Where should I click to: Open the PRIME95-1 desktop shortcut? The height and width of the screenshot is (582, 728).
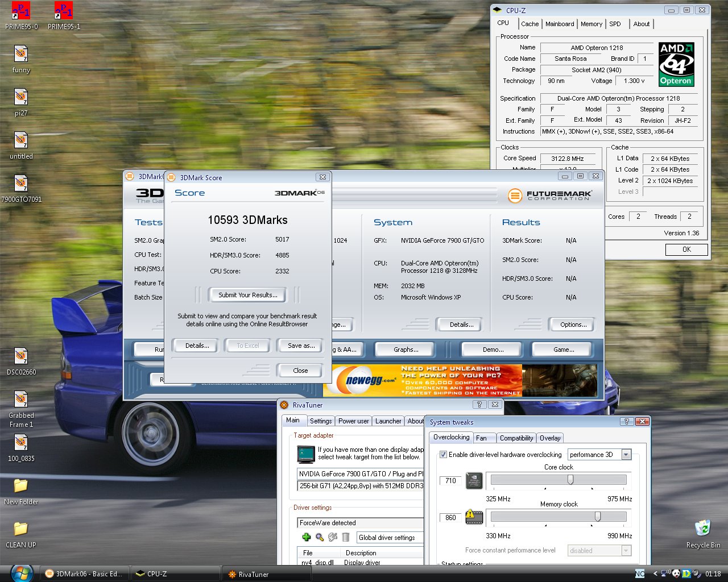[x=64, y=15]
